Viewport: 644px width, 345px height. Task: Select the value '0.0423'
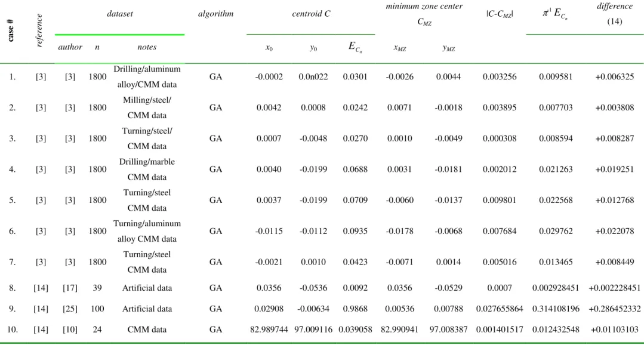tap(355, 262)
